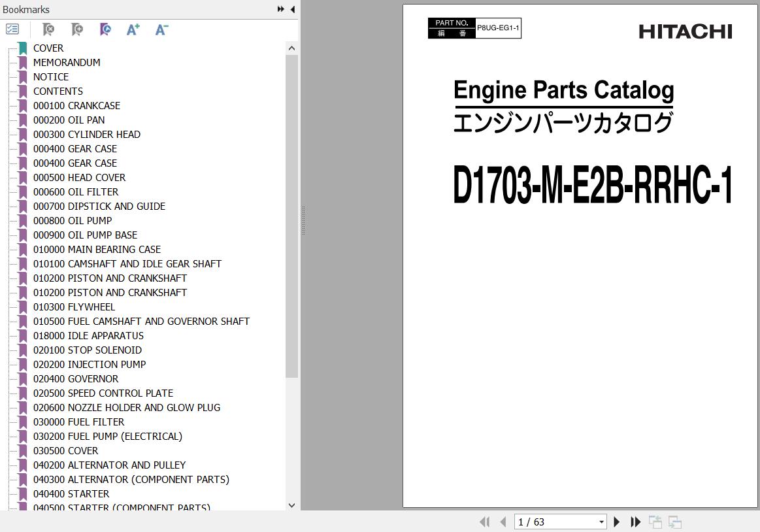Viewport: 760px width, 532px height.
Task: Click the bookmark icon beside 000200 OIL PAN
Action: (23, 120)
